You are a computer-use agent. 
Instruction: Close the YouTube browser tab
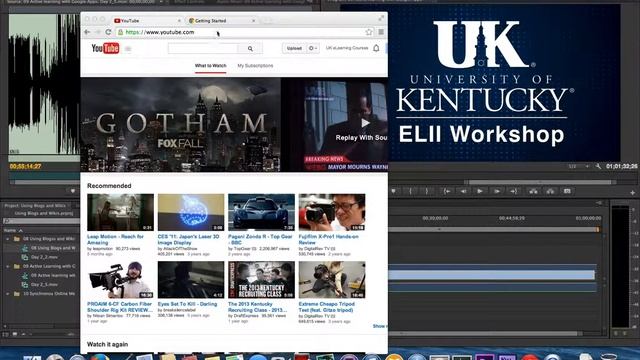click(x=179, y=20)
